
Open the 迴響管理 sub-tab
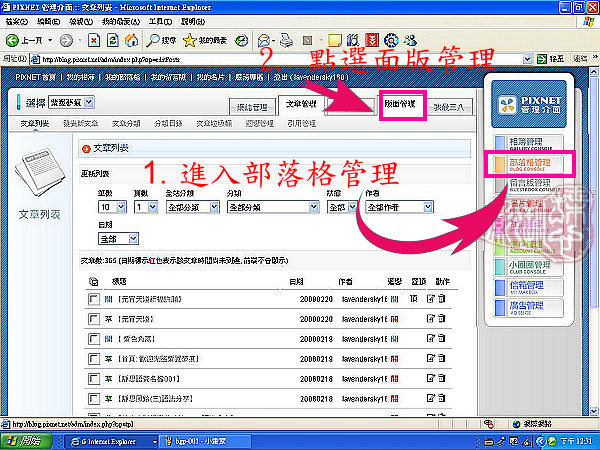click(259, 124)
